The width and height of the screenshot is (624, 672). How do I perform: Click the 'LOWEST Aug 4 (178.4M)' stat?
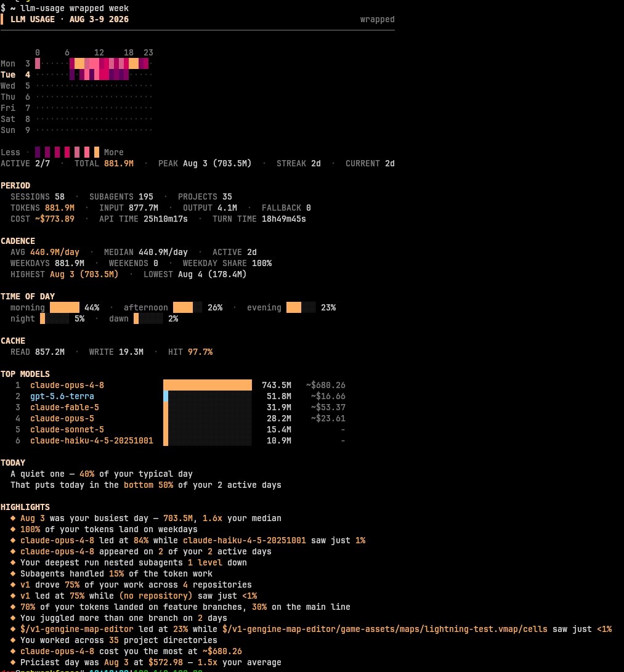click(x=195, y=274)
